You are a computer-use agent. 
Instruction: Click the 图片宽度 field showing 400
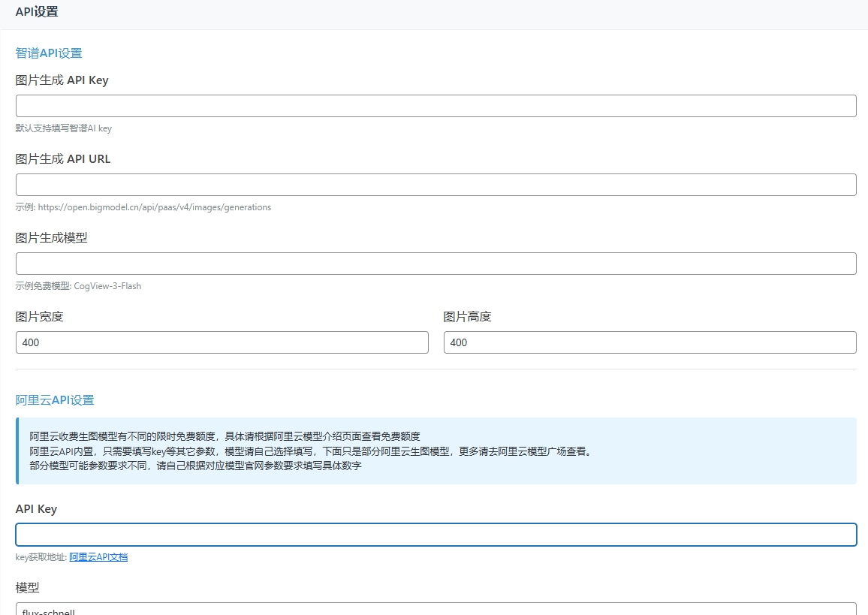pos(222,342)
